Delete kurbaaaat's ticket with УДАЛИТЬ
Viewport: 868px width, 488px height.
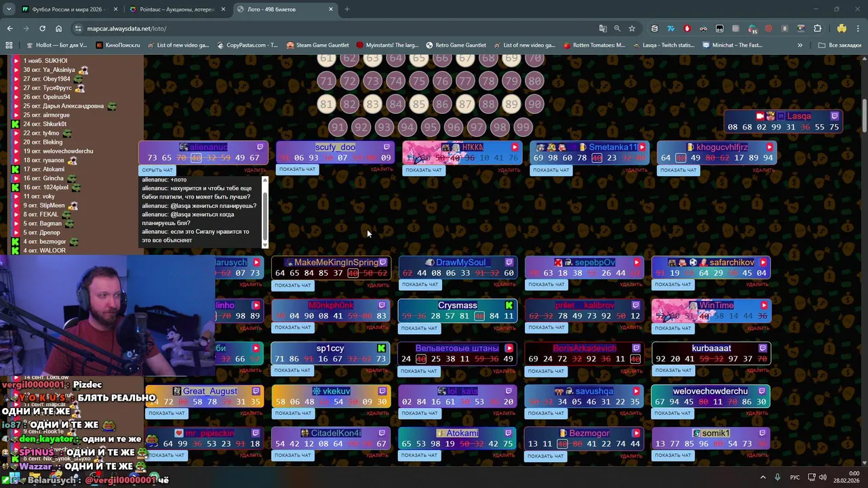(x=757, y=371)
